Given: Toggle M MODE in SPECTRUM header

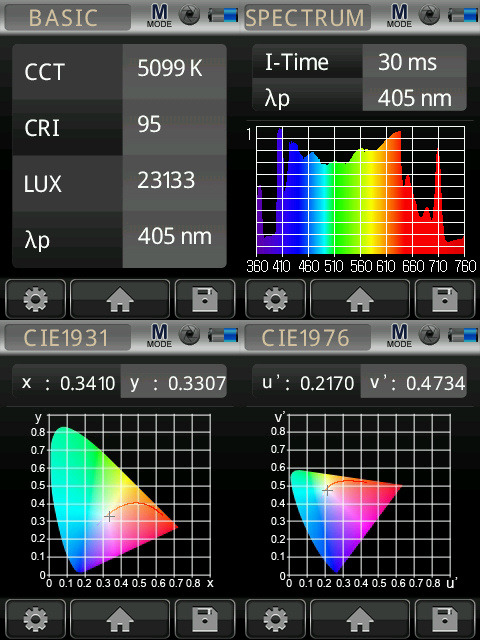Looking at the screenshot, I should pos(399,16).
